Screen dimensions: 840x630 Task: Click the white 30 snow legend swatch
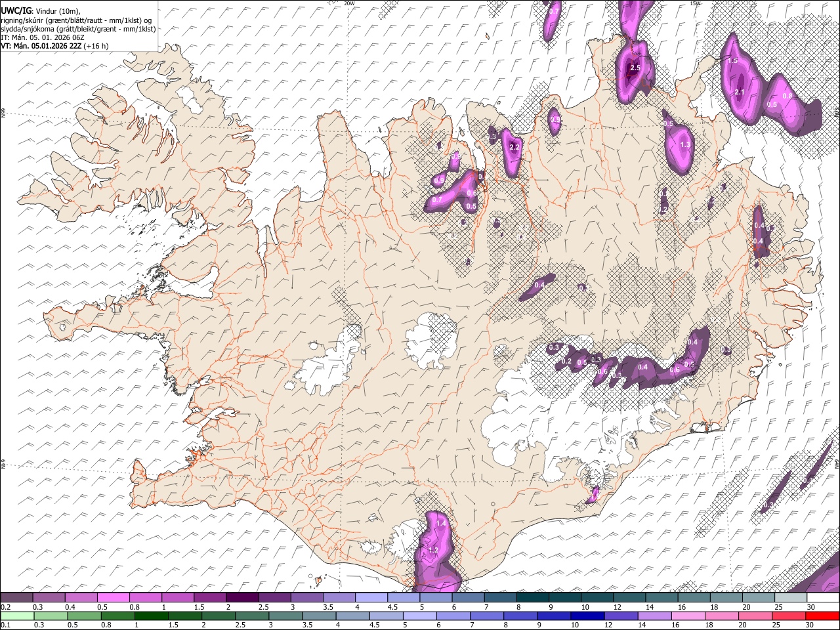(823, 597)
